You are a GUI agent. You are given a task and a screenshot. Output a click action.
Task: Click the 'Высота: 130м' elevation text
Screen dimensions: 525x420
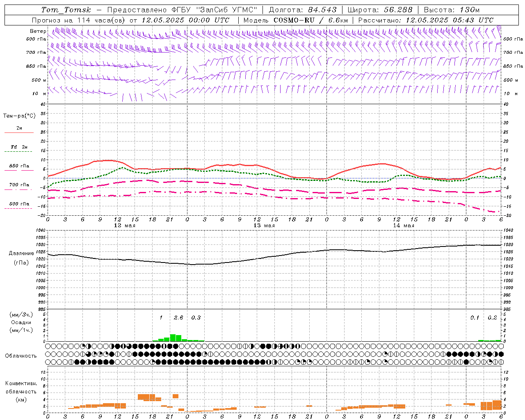[452, 10]
